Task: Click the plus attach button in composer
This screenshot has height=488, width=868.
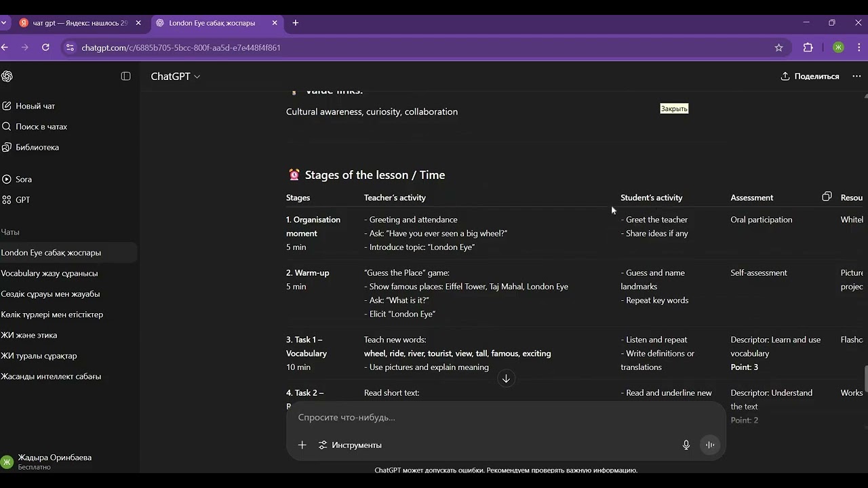Action: (302, 445)
